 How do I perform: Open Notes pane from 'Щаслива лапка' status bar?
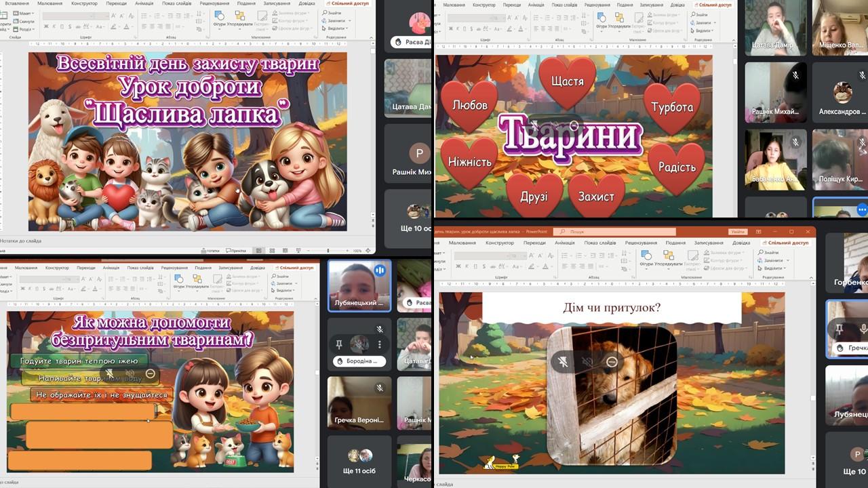tap(210, 251)
